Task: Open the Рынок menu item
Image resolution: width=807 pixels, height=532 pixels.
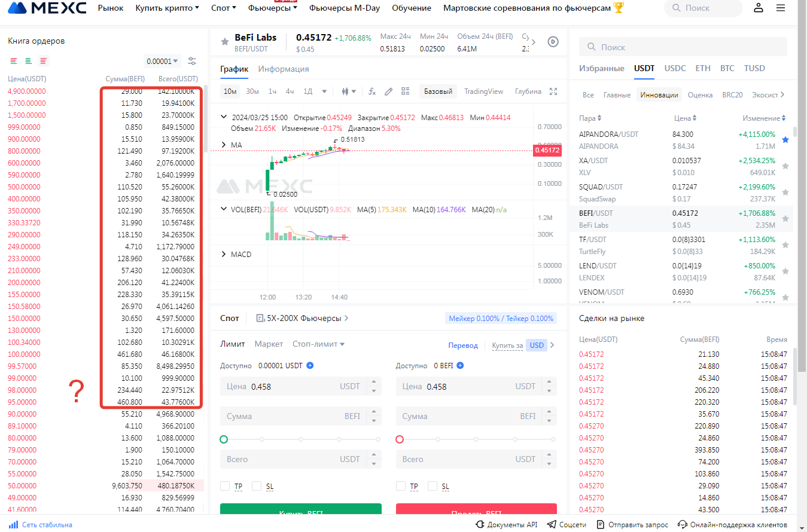Action: click(x=111, y=8)
